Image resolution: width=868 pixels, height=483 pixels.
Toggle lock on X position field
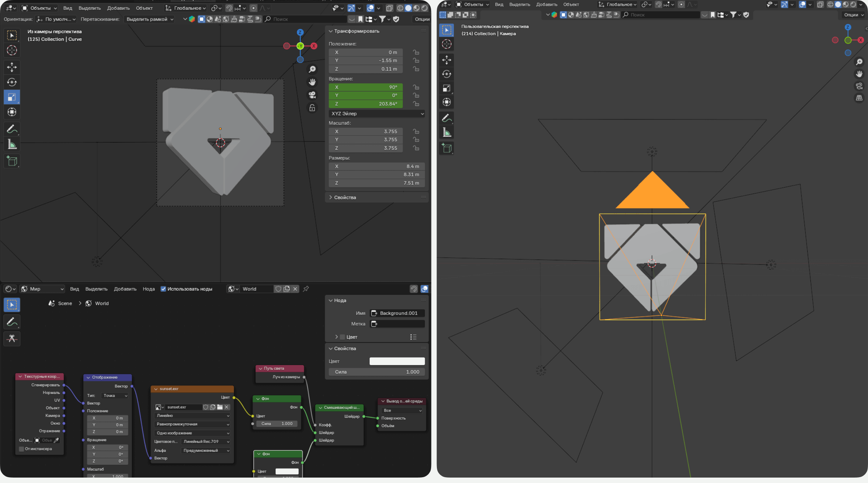pyautogui.click(x=416, y=52)
